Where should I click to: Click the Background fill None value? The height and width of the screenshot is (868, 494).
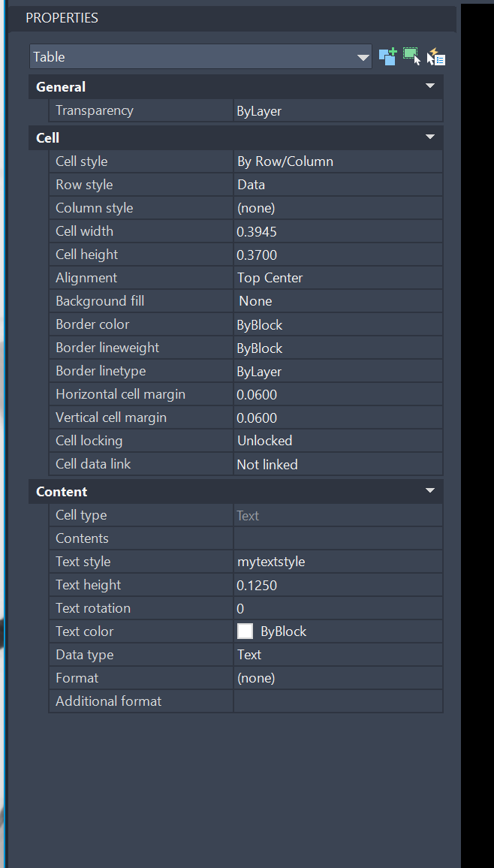point(338,301)
